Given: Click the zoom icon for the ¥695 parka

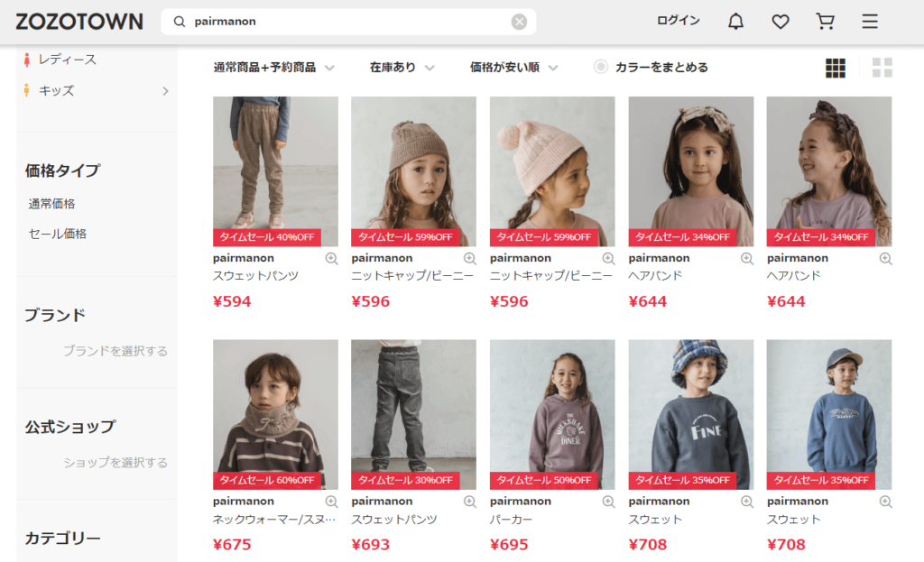Looking at the screenshot, I should pos(609,502).
